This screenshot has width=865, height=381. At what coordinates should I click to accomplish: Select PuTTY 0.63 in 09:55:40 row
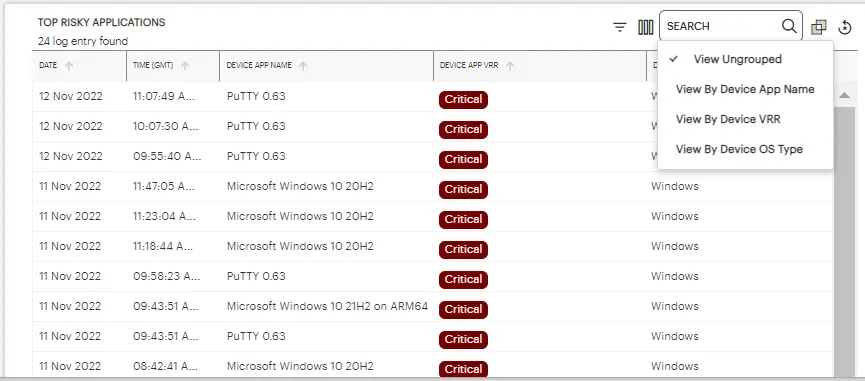point(256,156)
